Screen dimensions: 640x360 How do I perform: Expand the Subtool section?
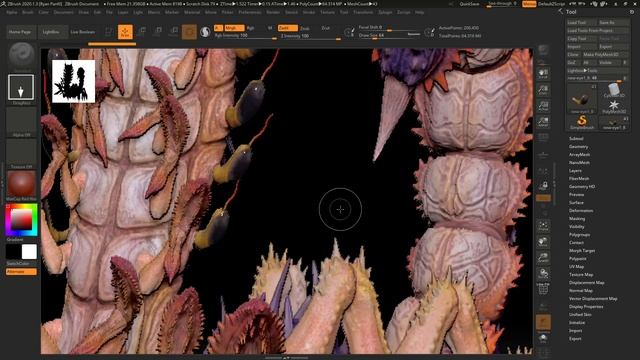(x=576, y=139)
